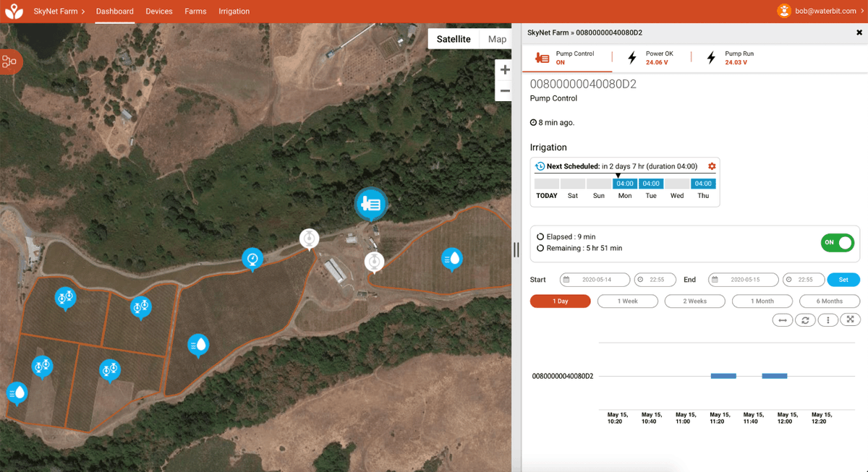
Task: Open the End time picker showing 22:55
Action: 803,280
